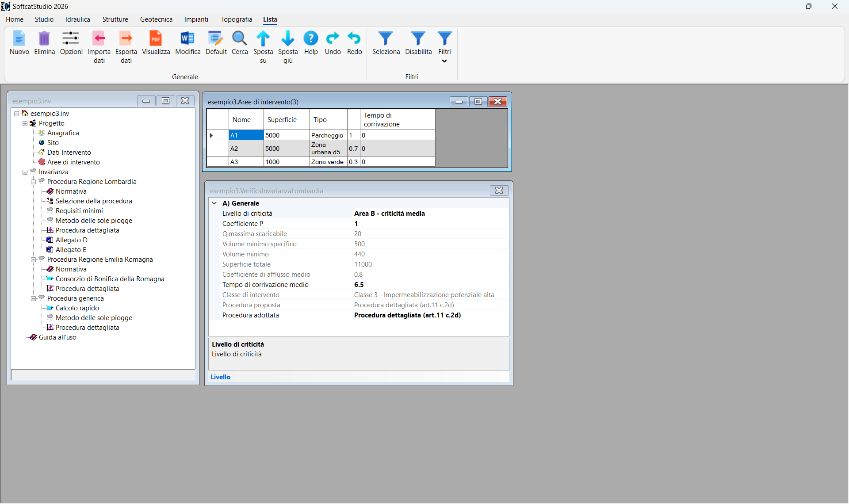Click the Visualizza PDF icon
The height and width of the screenshot is (504, 849).
coord(156,38)
